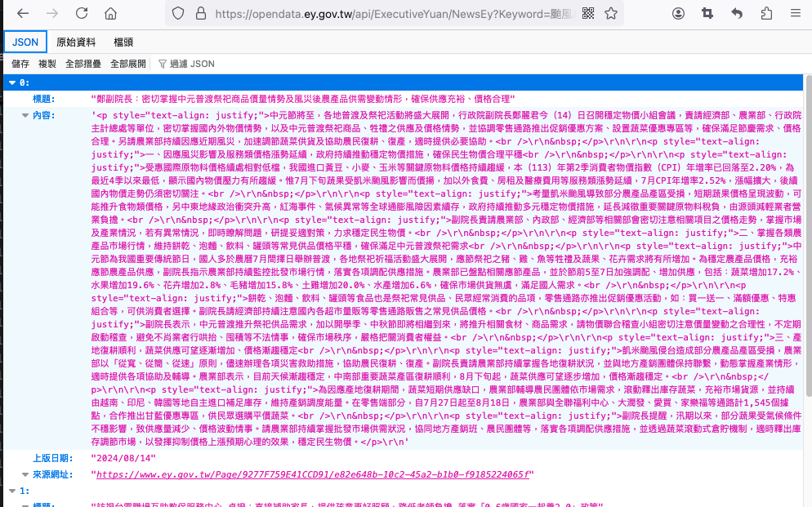The image size is (812, 507).
Task: Generate QR code for this page
Action: tap(588, 13)
